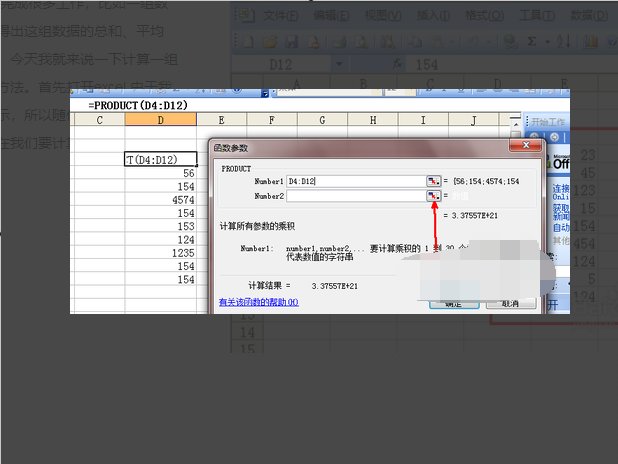
Task: Click the Number1 range selector icon
Action: (x=434, y=181)
